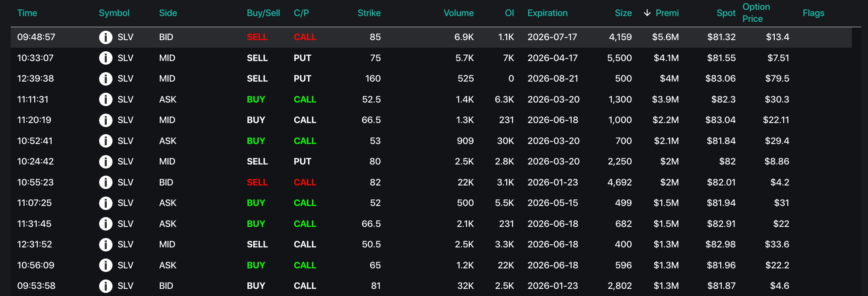Open info icon on 11:11:31 trade

click(105, 99)
